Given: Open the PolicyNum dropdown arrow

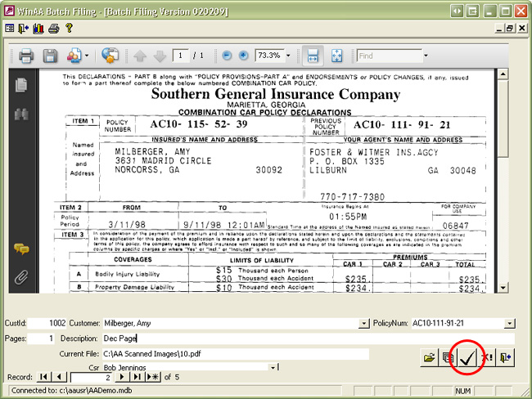Looking at the screenshot, I should point(510,324).
